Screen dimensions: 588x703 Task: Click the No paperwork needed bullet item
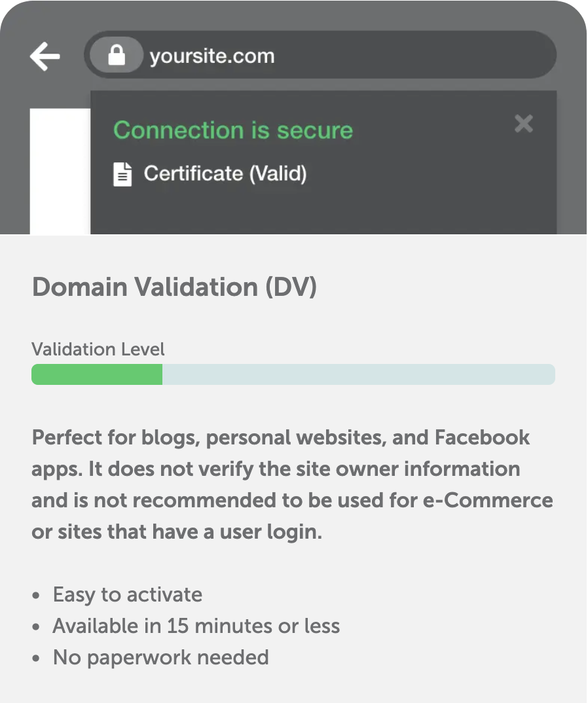[160, 657]
